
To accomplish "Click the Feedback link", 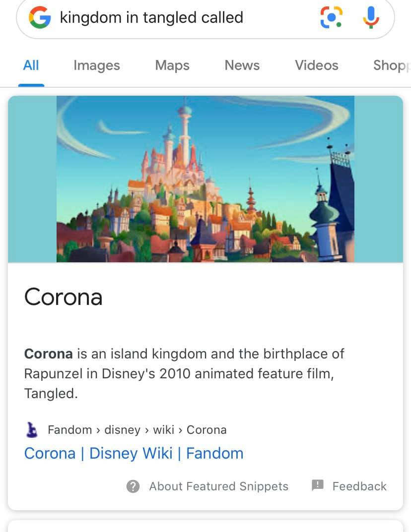I will [359, 486].
